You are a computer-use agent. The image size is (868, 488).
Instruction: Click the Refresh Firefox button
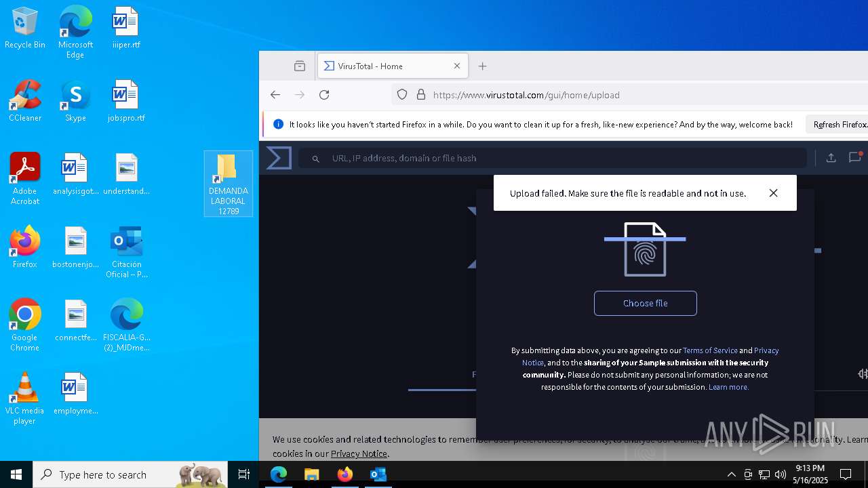(x=837, y=125)
